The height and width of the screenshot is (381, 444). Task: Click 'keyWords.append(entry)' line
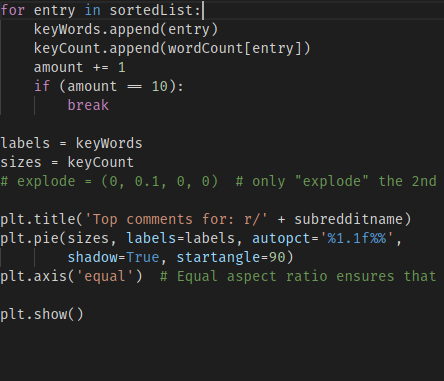click(x=126, y=30)
